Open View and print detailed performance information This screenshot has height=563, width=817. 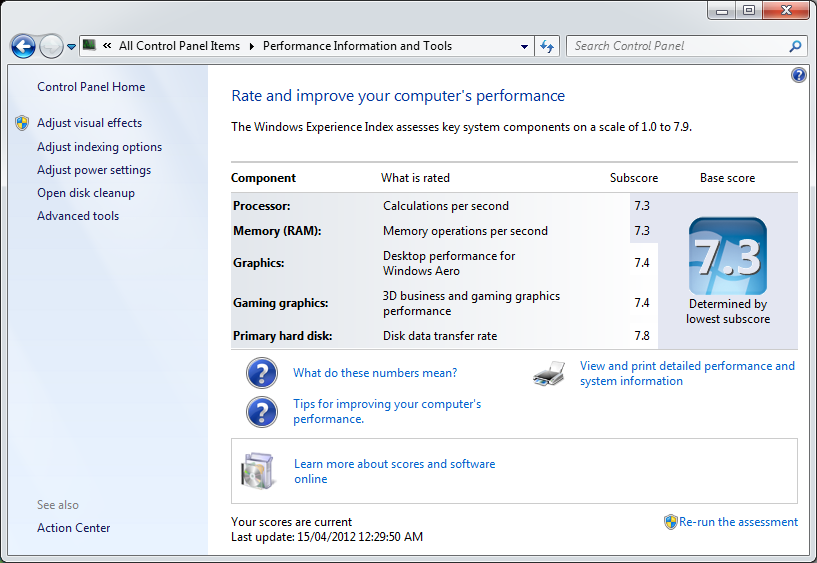687,373
